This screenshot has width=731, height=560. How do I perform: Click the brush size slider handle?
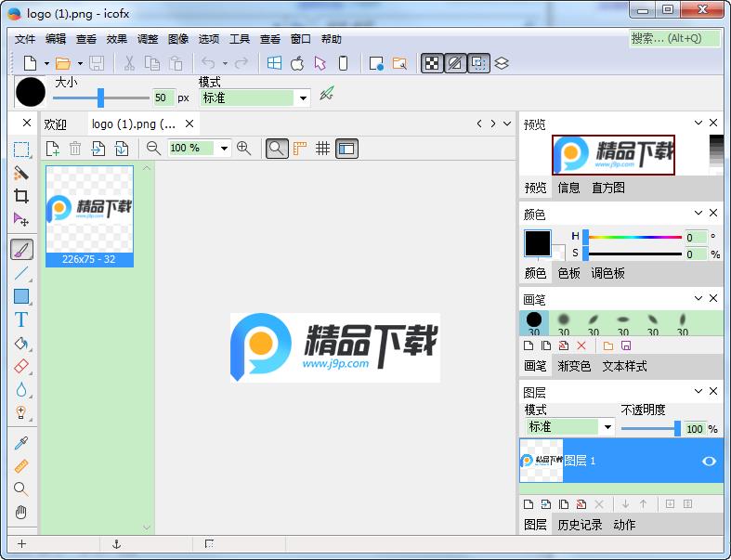[100, 98]
